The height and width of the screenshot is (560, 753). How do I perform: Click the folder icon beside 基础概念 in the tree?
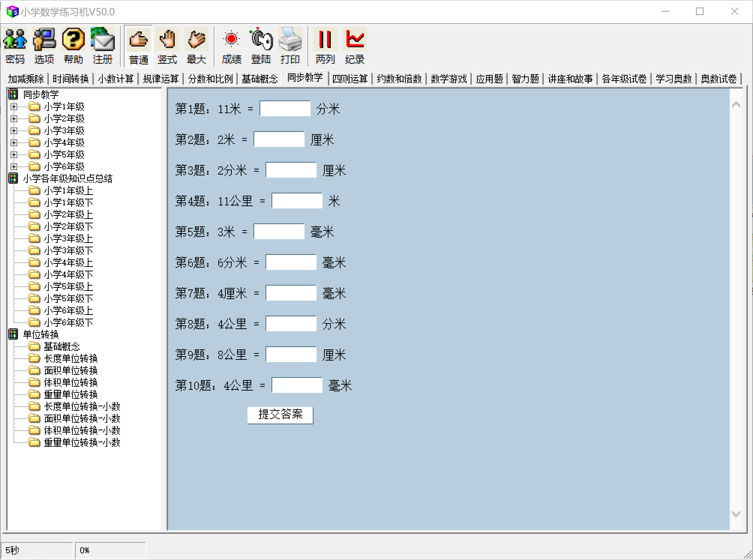pos(34,346)
